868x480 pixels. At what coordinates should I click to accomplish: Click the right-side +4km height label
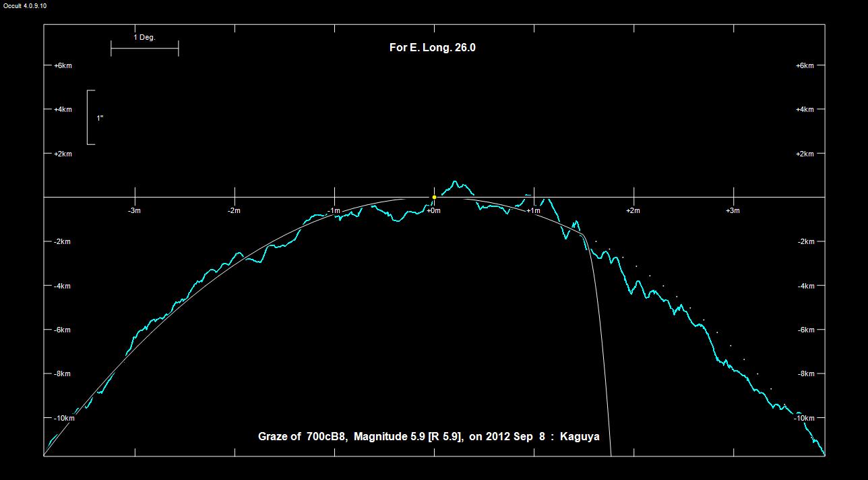pos(805,109)
